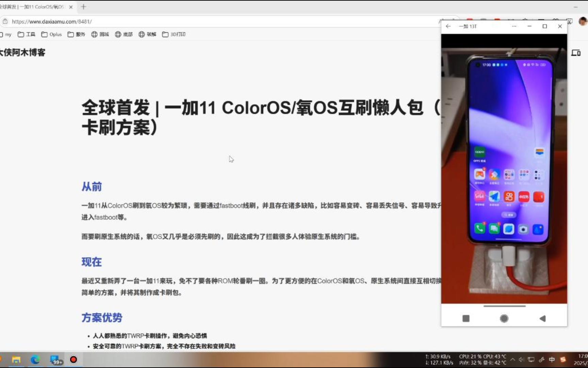This screenshot has height=368, width=588.
Task: Open the 服务 bookmarks folder
Action: (77, 34)
